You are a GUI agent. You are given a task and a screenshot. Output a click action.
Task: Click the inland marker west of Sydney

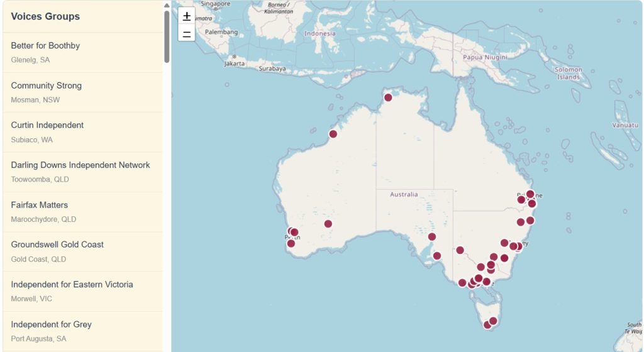[x=505, y=243]
